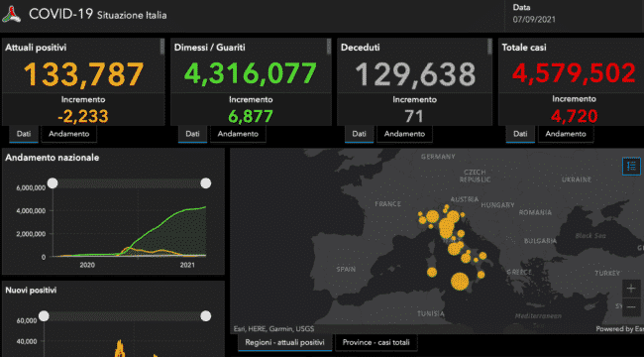Click the ROMANIA label on the map
The width and height of the screenshot is (644, 357).
coord(536,212)
